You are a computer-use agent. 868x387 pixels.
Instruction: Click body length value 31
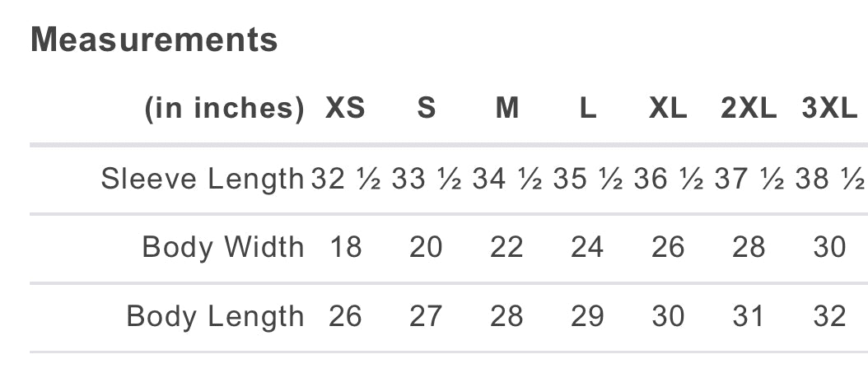coord(749,317)
